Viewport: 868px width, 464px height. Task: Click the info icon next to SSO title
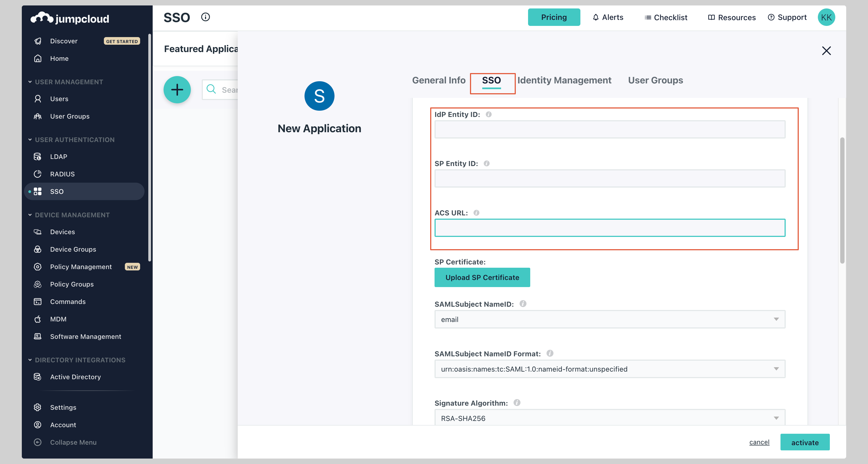pos(205,17)
